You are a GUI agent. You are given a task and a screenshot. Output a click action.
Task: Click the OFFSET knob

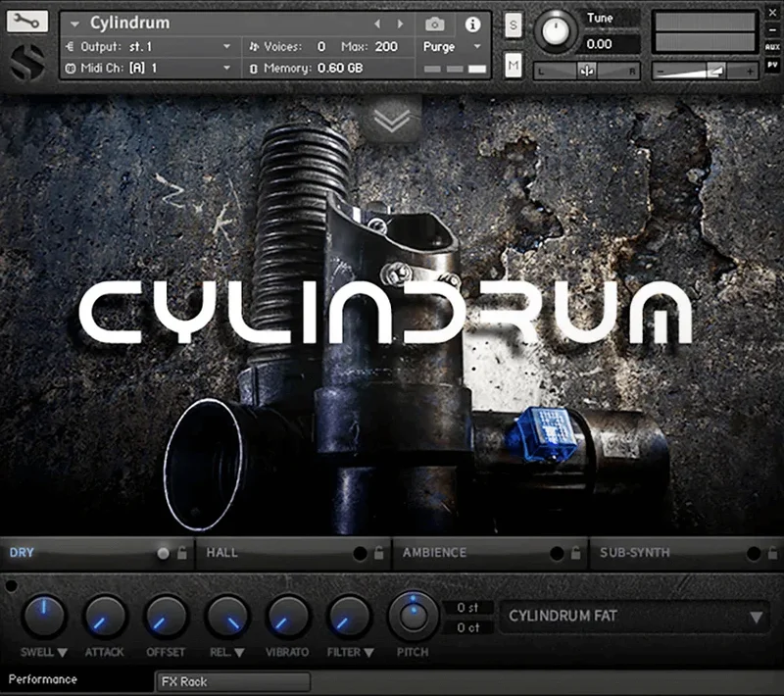pyautogui.click(x=166, y=617)
